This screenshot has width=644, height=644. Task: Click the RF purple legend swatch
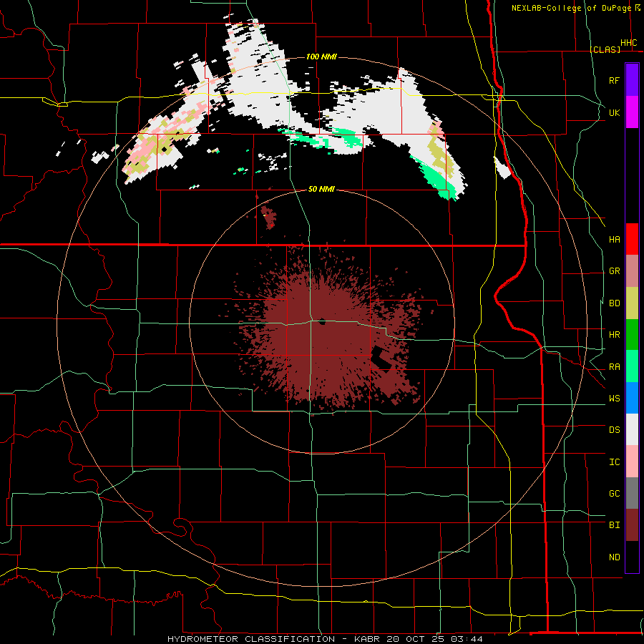[x=632, y=80]
